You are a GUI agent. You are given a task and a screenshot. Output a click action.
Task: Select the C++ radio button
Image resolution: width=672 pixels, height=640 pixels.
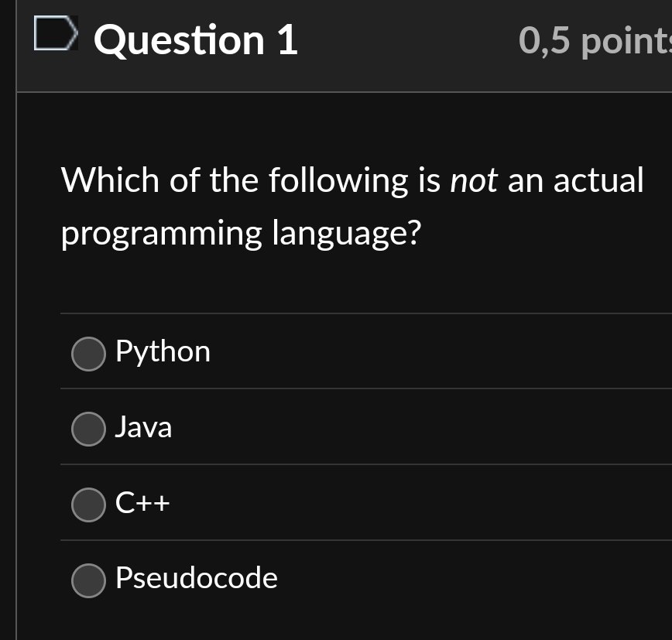(88, 505)
